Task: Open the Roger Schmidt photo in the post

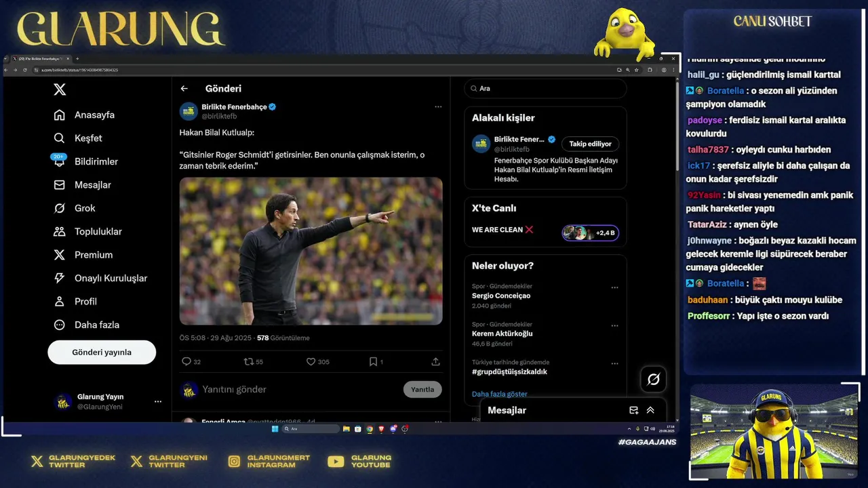Action: [311, 251]
